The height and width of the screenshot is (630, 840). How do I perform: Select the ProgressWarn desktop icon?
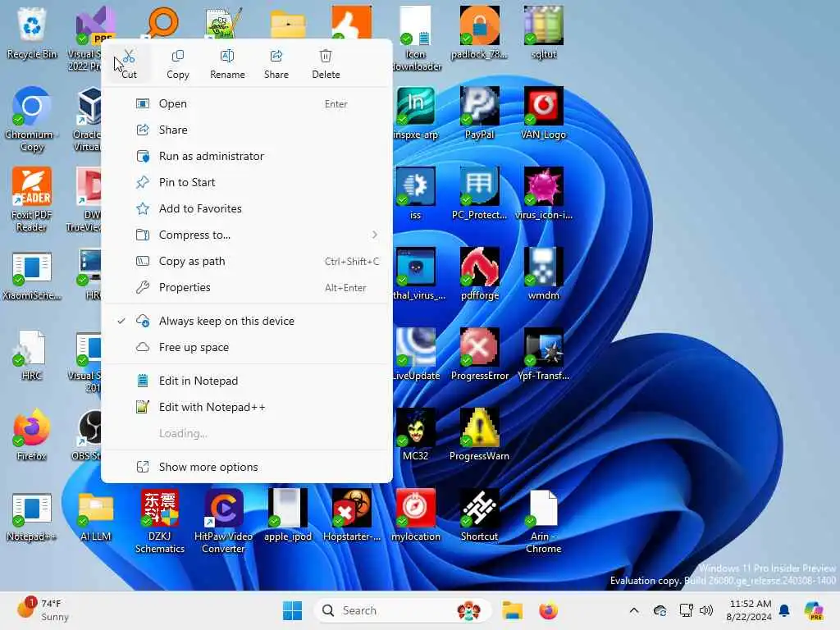[x=479, y=435]
